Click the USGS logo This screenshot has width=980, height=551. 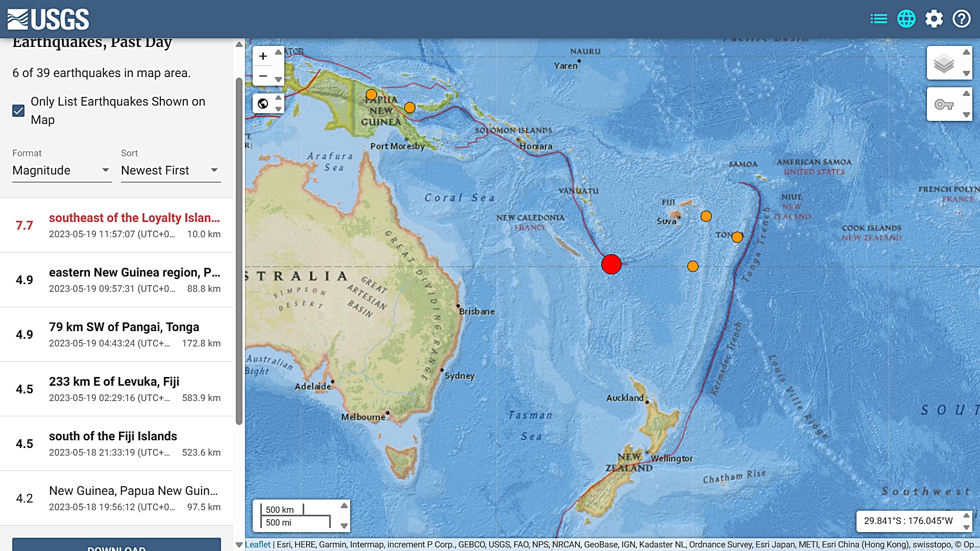[48, 19]
